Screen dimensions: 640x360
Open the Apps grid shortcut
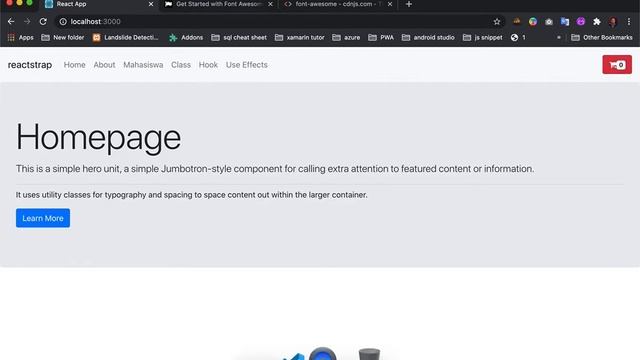pos(20,38)
